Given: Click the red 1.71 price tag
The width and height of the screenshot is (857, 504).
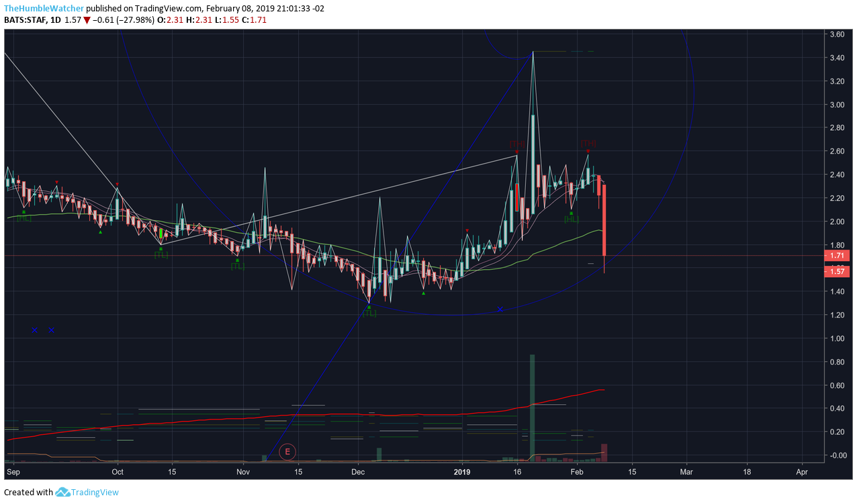Looking at the screenshot, I should tap(838, 256).
